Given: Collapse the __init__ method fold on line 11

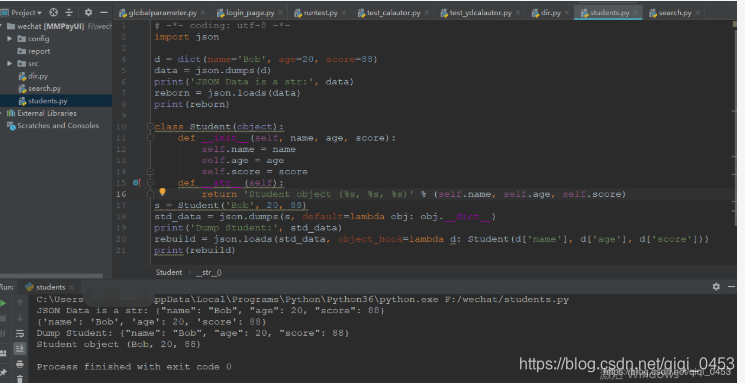Looking at the screenshot, I should pyautogui.click(x=150, y=138).
